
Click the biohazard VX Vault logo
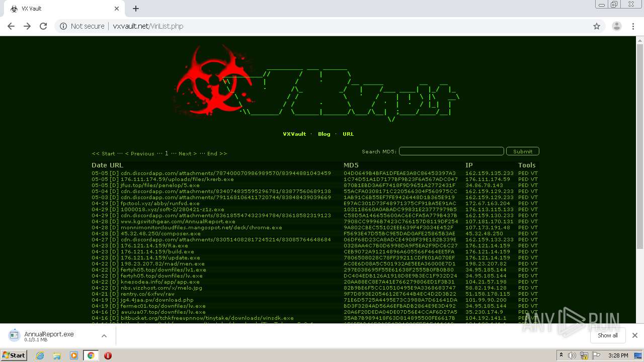click(x=214, y=80)
